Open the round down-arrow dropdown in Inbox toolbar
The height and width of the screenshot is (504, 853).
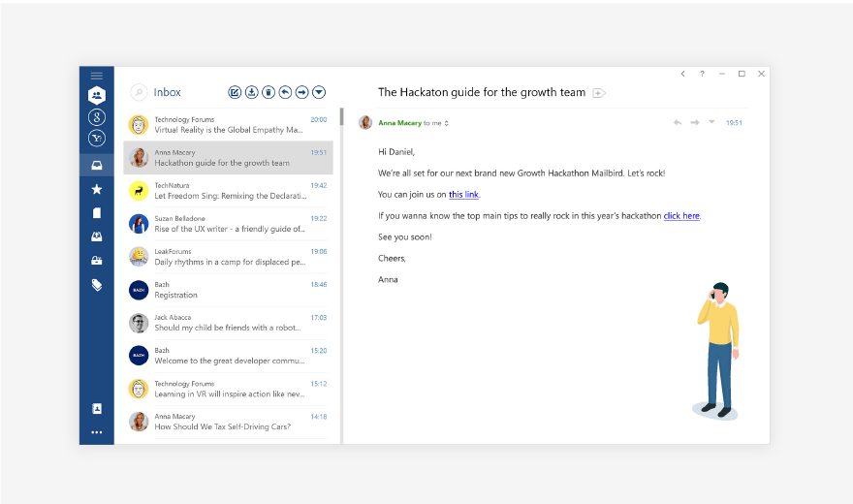point(319,92)
